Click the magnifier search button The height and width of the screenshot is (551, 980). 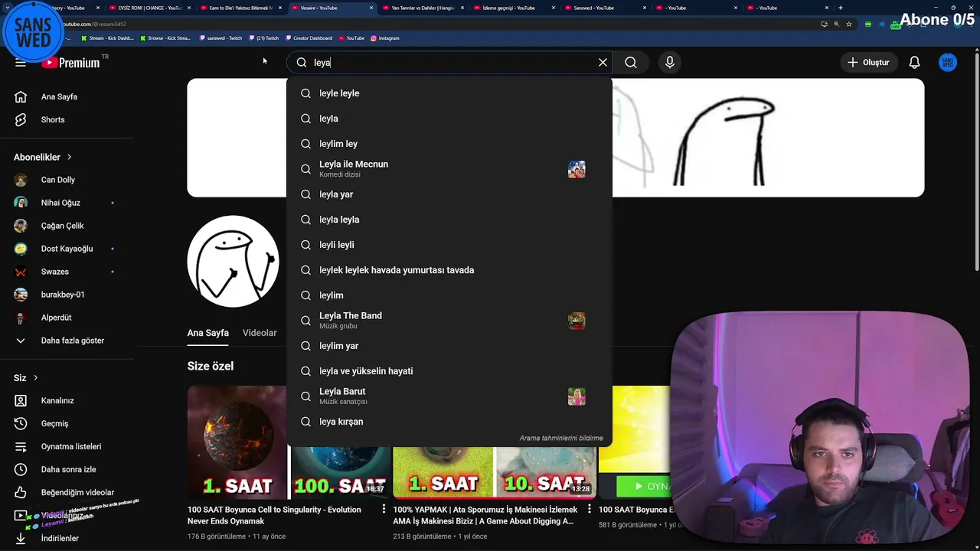coord(631,63)
